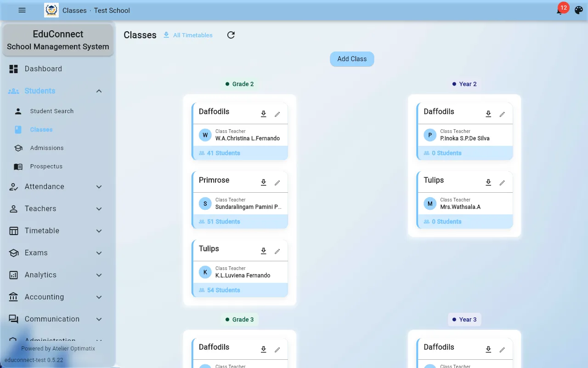Click the educonnect-test 0.5.22 version text
This screenshot has width=588, height=368.
pos(34,360)
